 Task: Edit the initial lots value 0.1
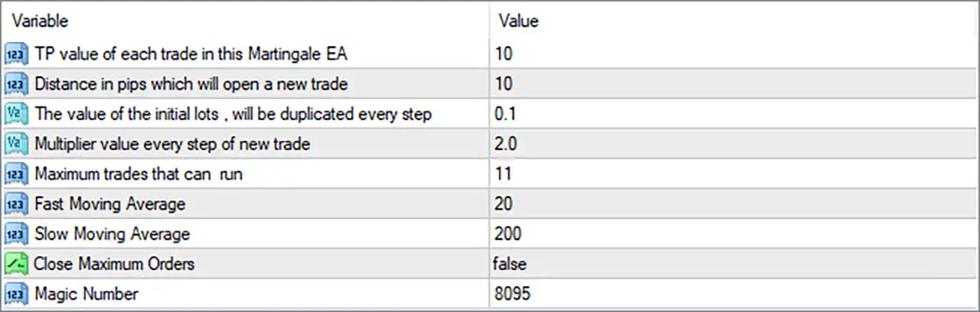coord(733,114)
